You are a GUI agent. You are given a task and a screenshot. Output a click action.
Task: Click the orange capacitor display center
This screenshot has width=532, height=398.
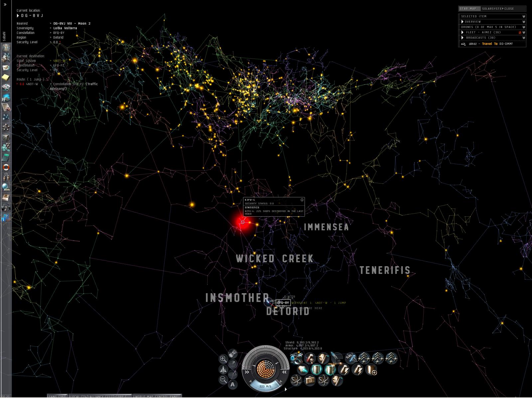point(265,368)
